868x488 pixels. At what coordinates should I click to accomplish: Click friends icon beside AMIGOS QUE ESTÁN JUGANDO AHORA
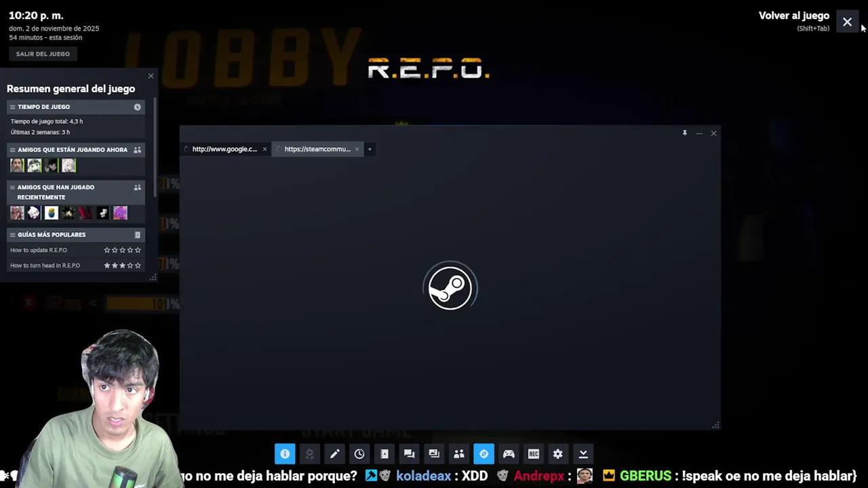137,150
